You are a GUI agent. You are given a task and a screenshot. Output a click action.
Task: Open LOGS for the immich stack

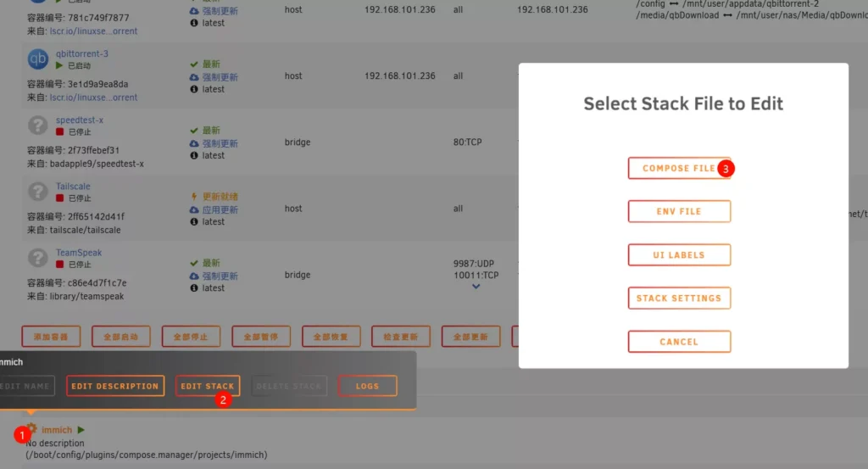[x=367, y=386]
